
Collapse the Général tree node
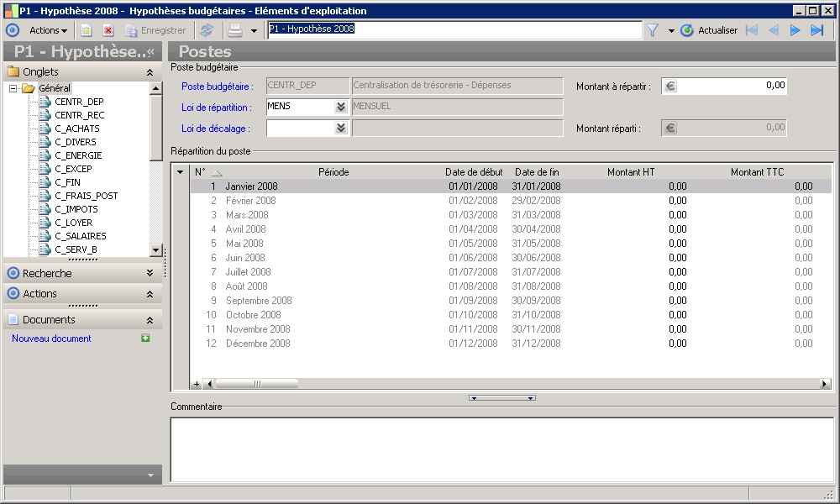pos(13,88)
